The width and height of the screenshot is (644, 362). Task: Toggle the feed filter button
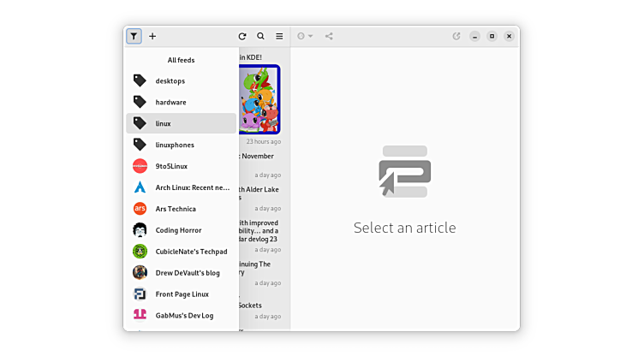point(134,36)
